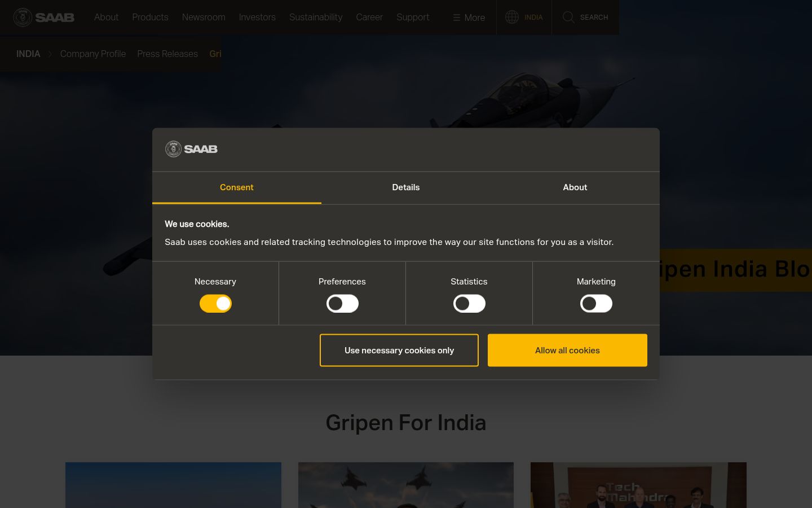The image size is (812, 508).
Task: Click the 'We use cookies.' heading
Action: pyautogui.click(x=197, y=224)
